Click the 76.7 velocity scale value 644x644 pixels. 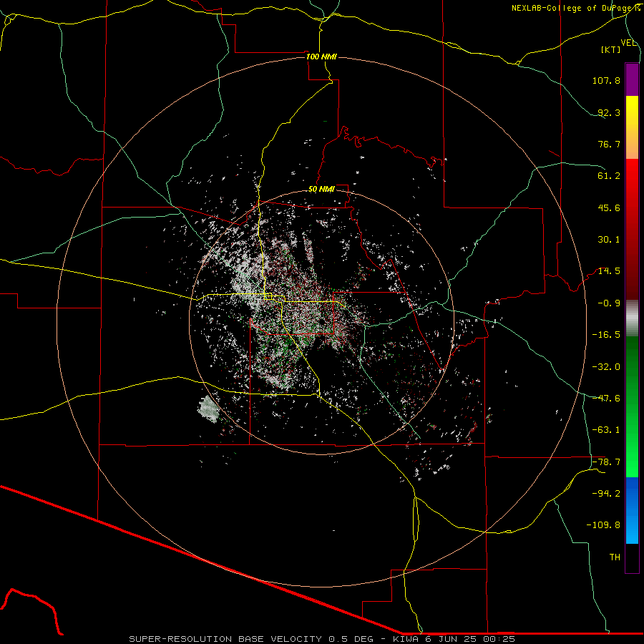point(609,144)
